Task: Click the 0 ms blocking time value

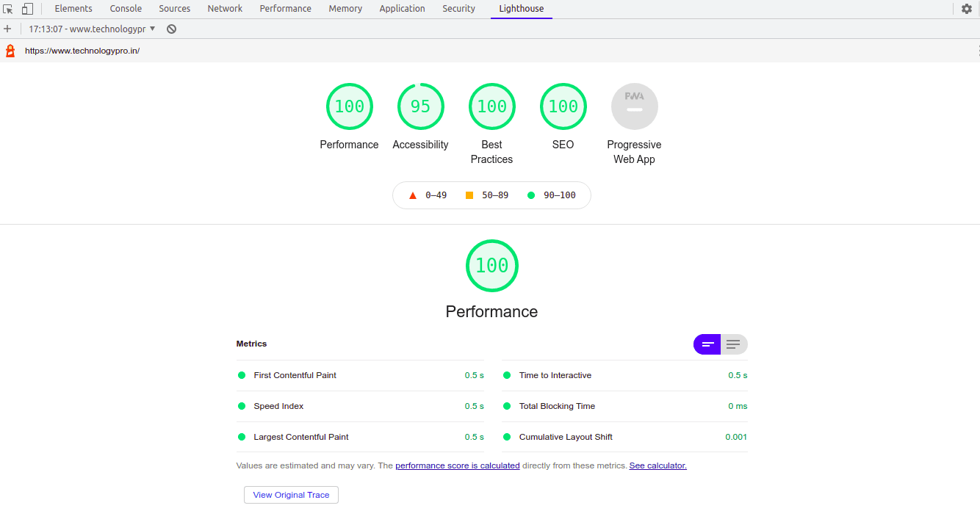Action: 738,406
